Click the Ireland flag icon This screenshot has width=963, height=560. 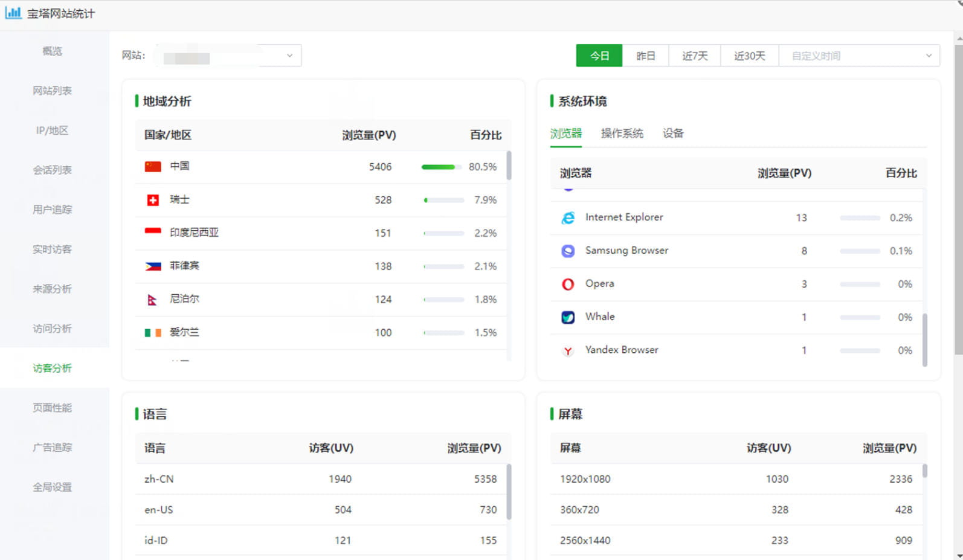[x=153, y=333]
